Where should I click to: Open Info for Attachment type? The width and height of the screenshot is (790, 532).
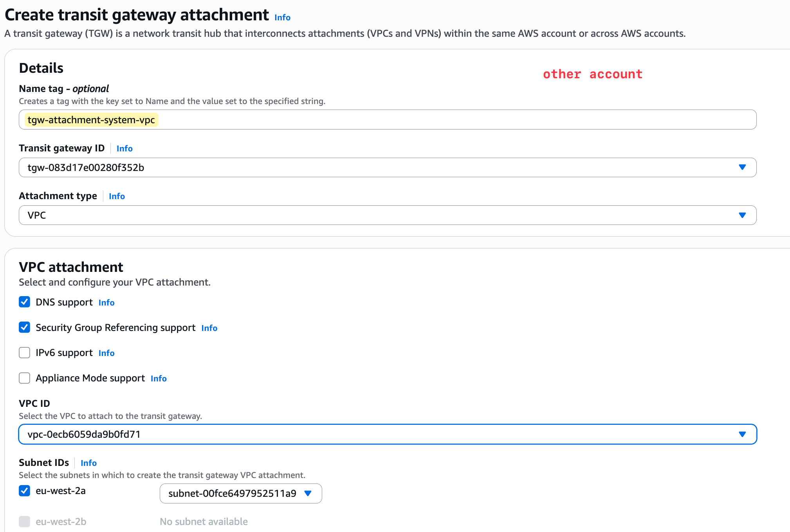(117, 196)
